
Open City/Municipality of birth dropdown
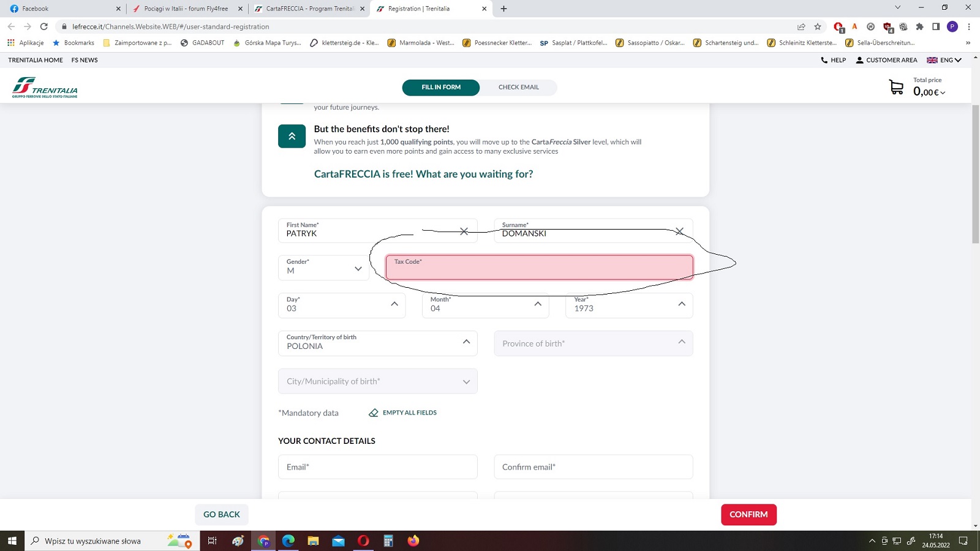click(x=378, y=381)
